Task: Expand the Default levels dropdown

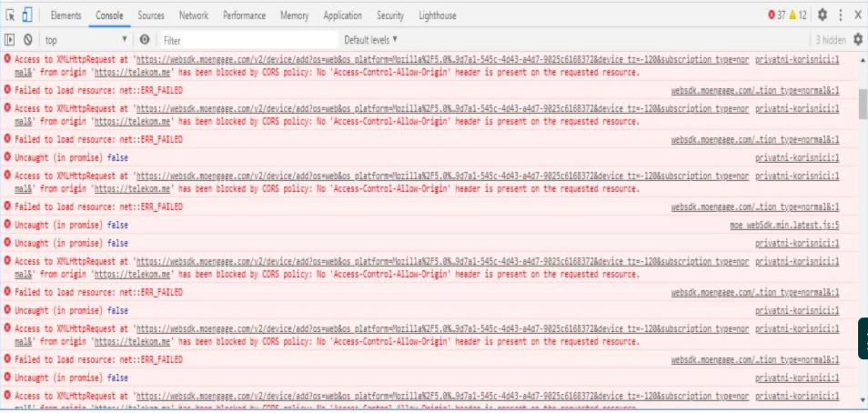Action: (x=370, y=40)
